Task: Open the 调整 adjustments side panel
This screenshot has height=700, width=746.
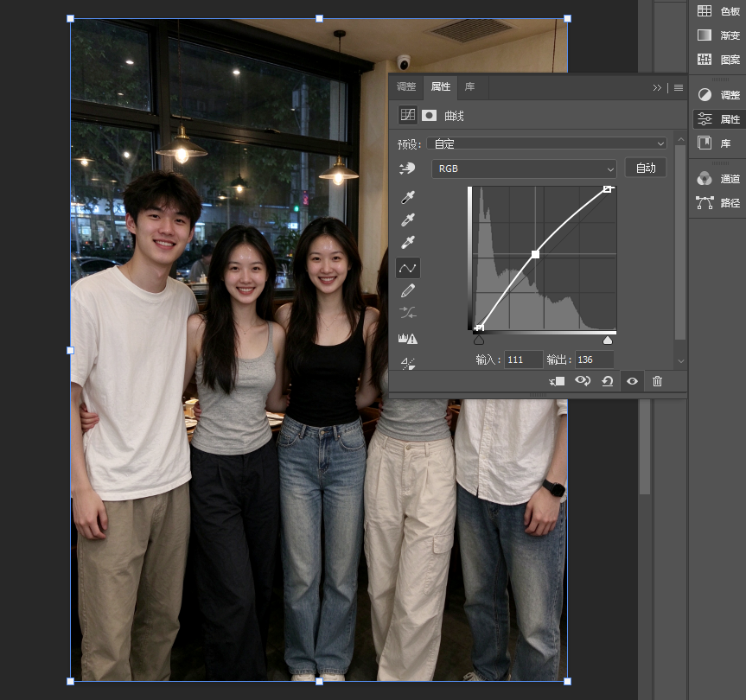Action: [719, 95]
